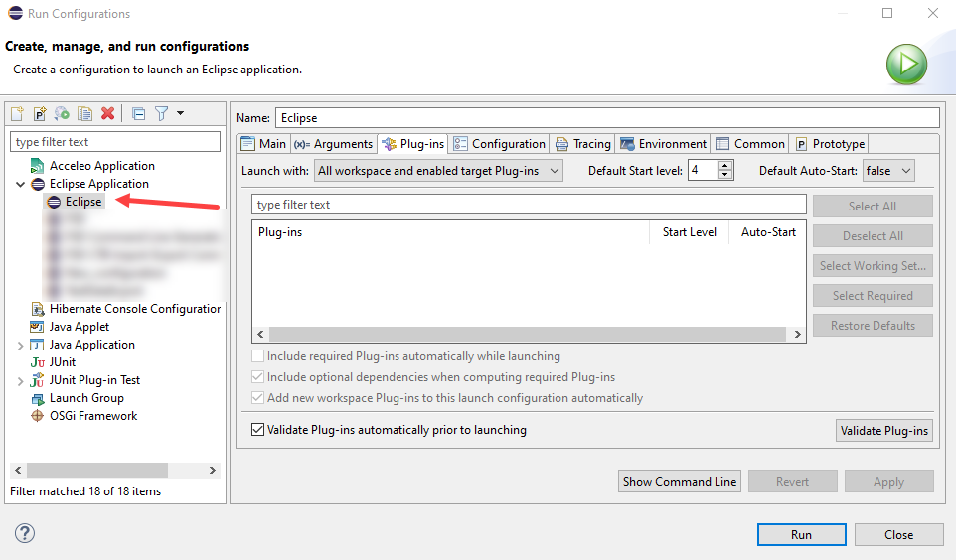
Task: Click the plug-ins table horizontal scrollbar
Action: 528,334
